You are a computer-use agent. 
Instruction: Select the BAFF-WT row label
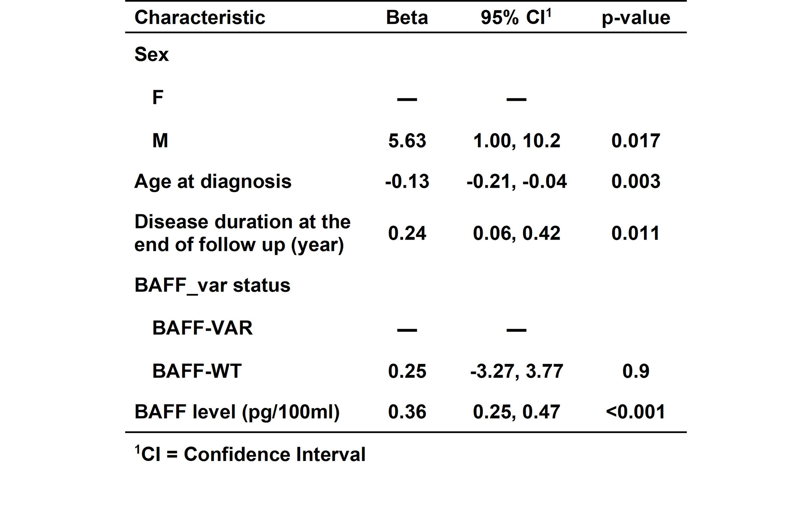click(197, 371)
